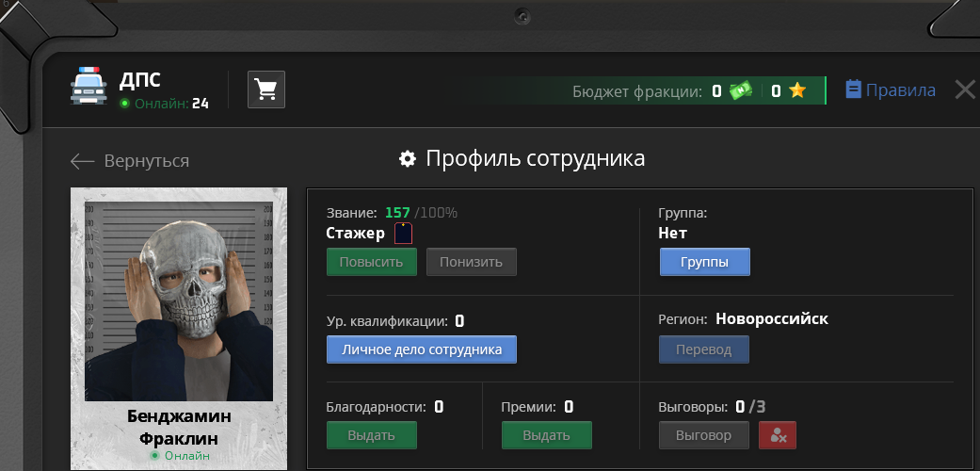Image resolution: width=980 pixels, height=471 pixels.
Task: Click the tablet camera lens at top
Action: pos(523,15)
